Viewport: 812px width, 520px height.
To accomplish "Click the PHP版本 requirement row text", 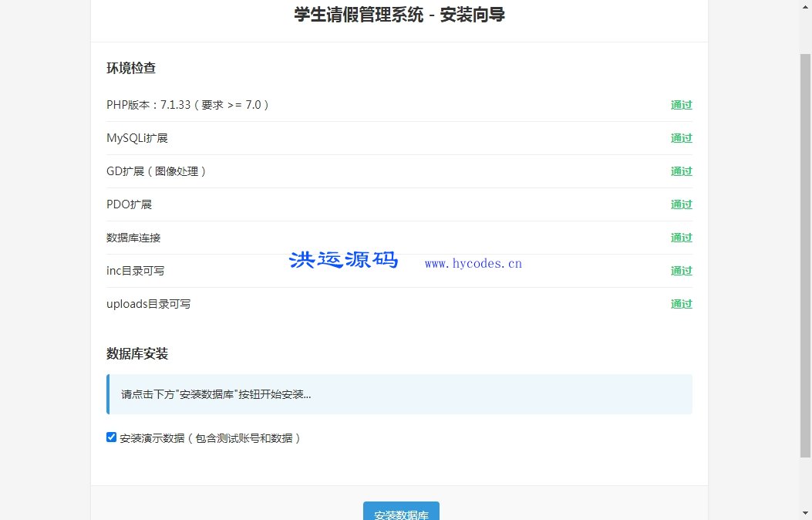I will (187, 105).
